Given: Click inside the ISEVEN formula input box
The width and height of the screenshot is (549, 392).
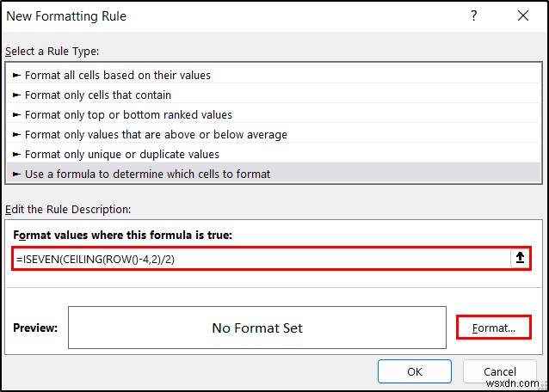Looking at the screenshot, I should [258, 259].
